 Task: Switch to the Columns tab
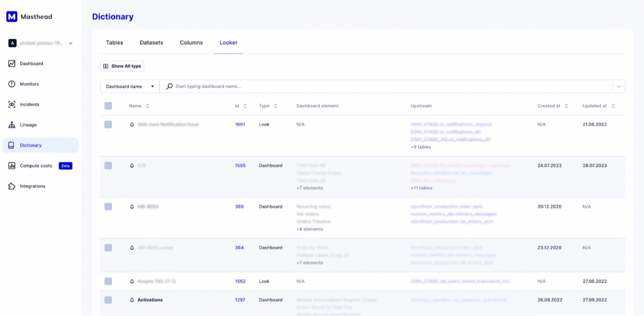pos(191,43)
